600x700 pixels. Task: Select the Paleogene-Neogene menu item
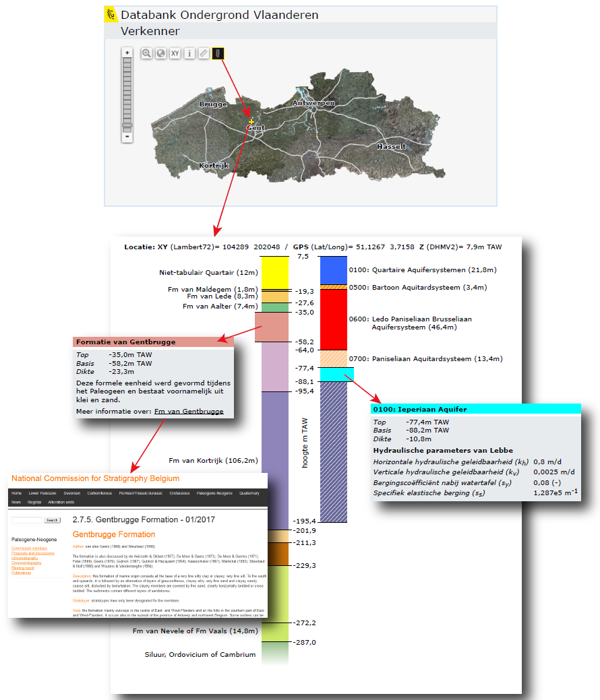pos(214,493)
